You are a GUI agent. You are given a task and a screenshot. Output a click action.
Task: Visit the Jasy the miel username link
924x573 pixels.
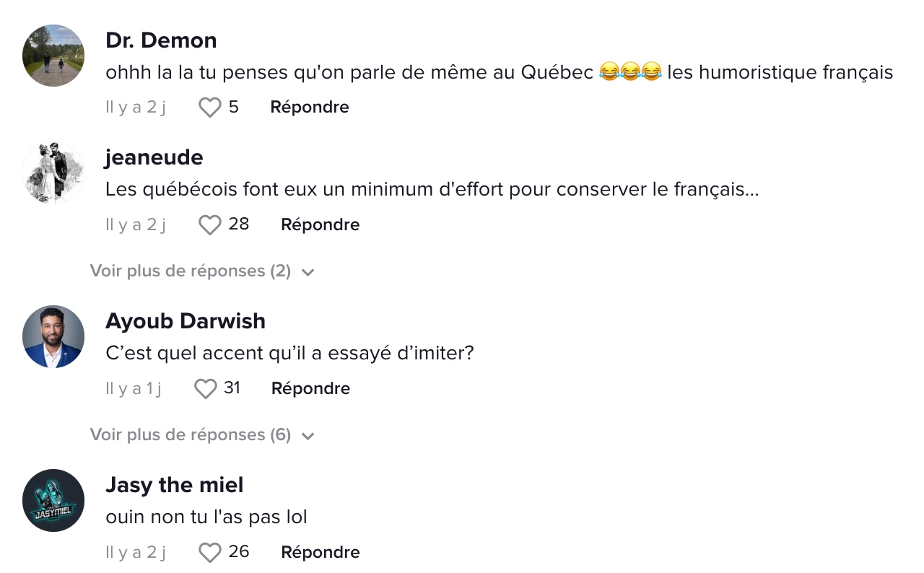point(175,485)
